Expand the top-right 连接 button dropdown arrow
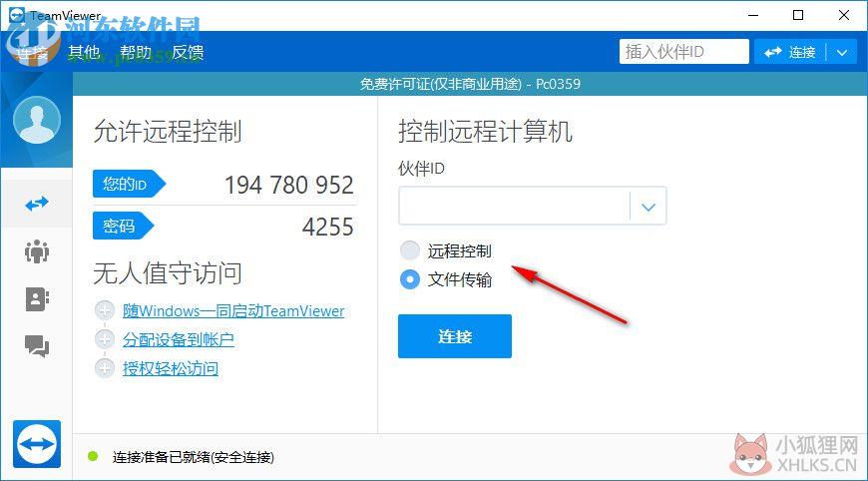The width and height of the screenshot is (868, 481). tap(842, 53)
